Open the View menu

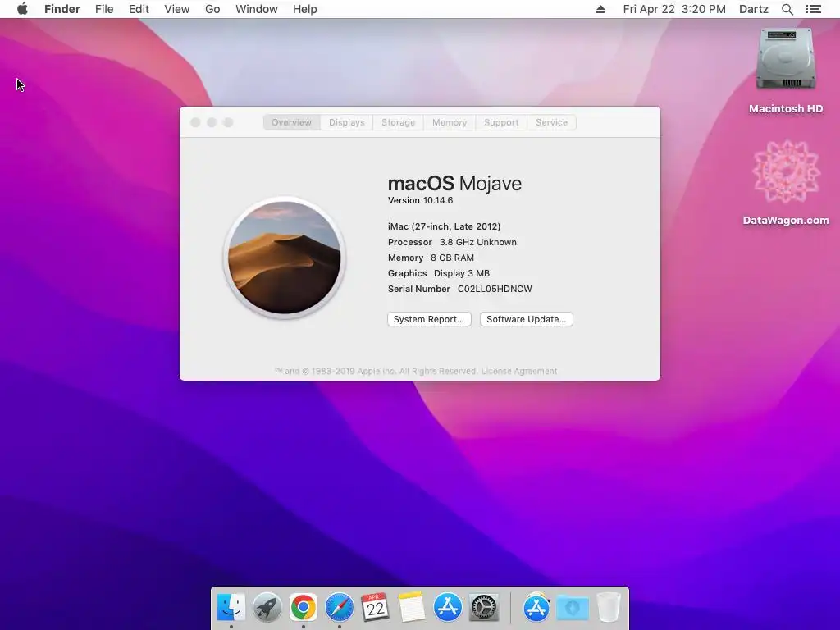(177, 9)
